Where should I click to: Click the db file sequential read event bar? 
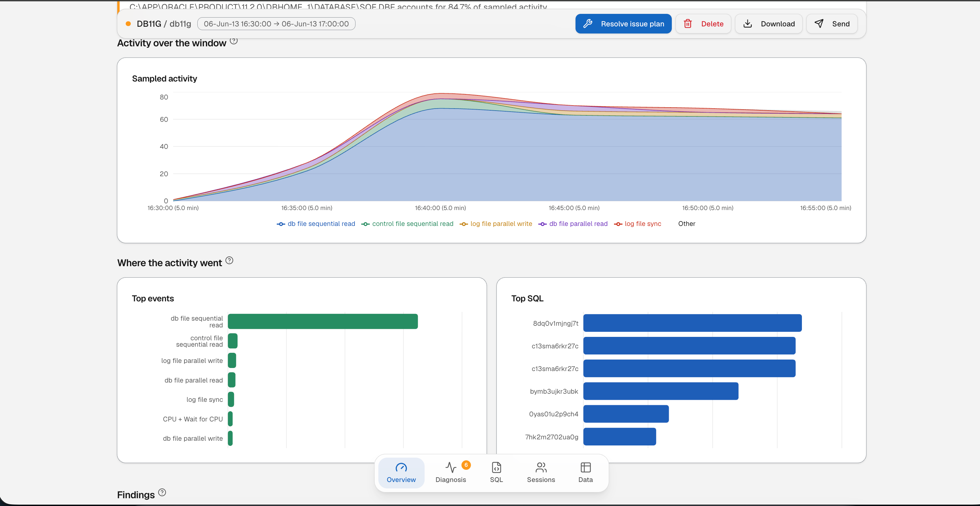point(323,321)
